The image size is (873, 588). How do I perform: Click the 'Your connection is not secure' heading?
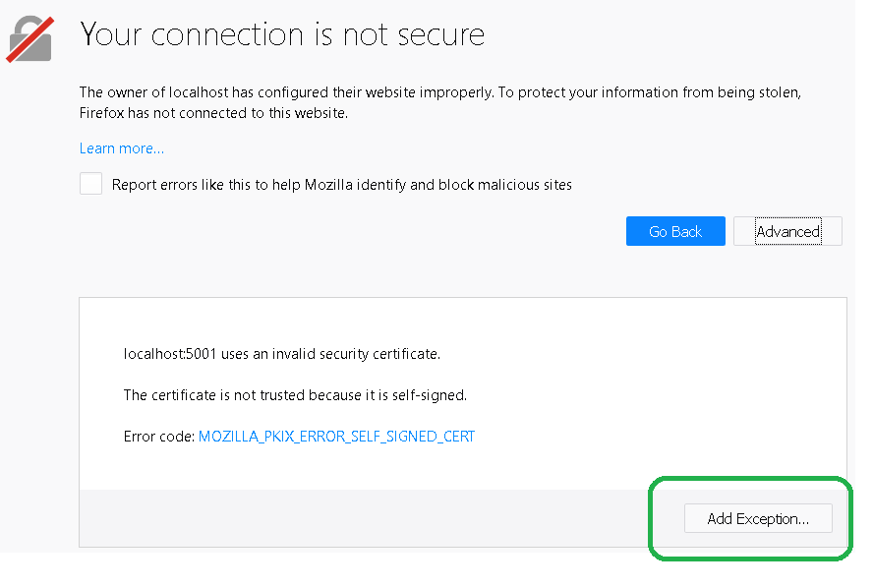[x=282, y=34]
